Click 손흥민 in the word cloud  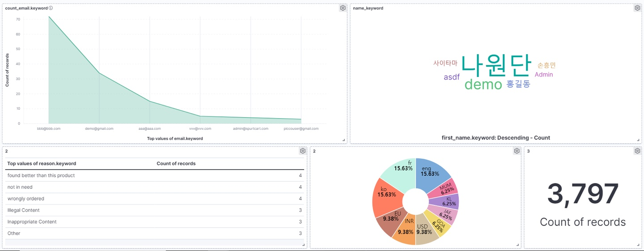(547, 65)
